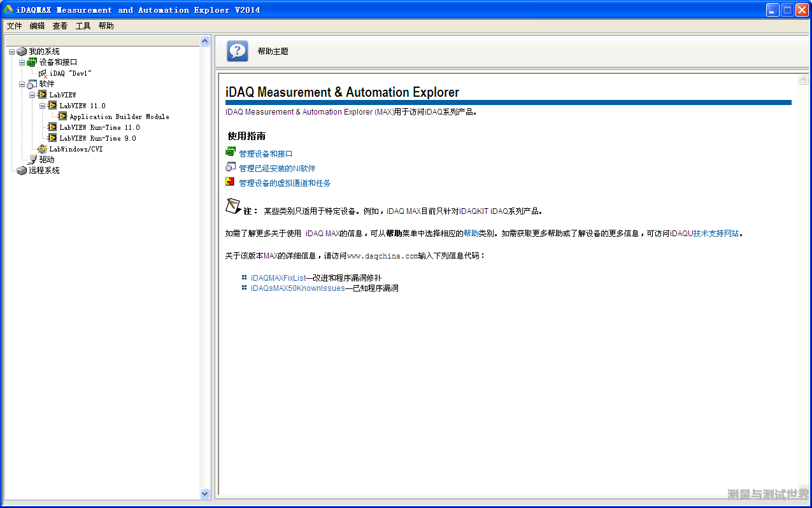Click the iDAQ "Dev1" device icon
The height and width of the screenshot is (508, 812).
pyautogui.click(x=43, y=73)
